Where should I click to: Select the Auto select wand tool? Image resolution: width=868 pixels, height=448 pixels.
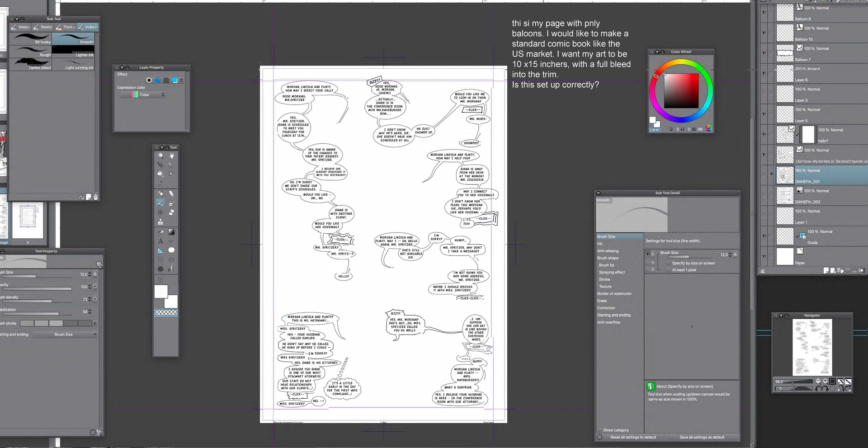coord(172,174)
